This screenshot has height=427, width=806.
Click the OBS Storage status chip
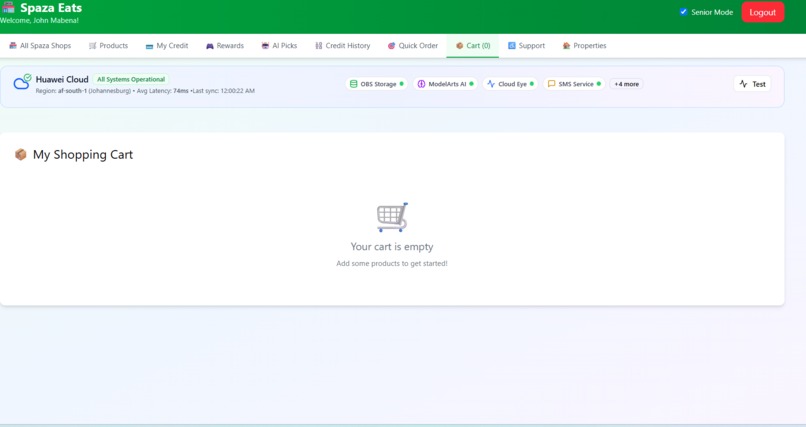377,84
